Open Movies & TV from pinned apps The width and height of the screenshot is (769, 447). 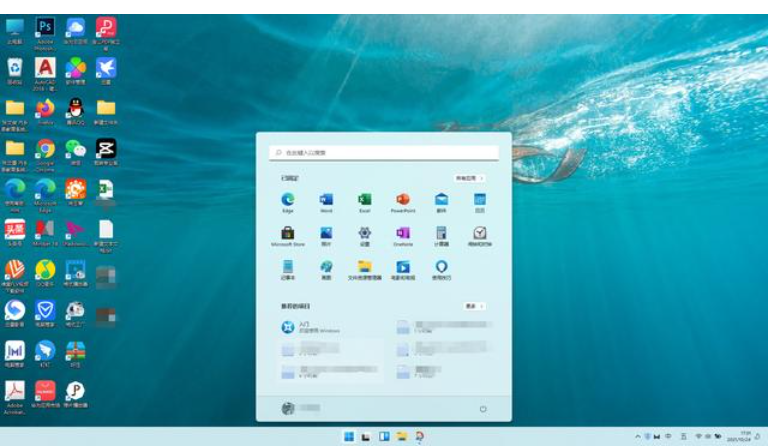click(x=403, y=269)
